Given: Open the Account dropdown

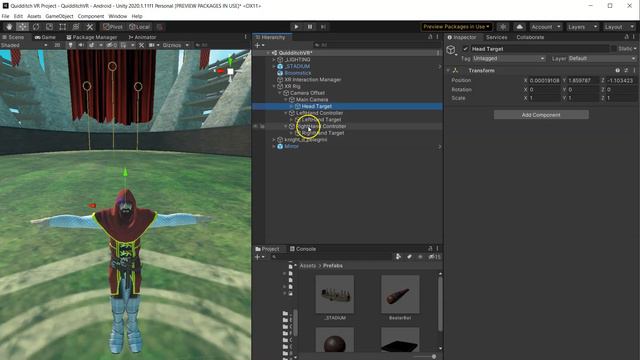Looking at the screenshot, I should 545,27.
